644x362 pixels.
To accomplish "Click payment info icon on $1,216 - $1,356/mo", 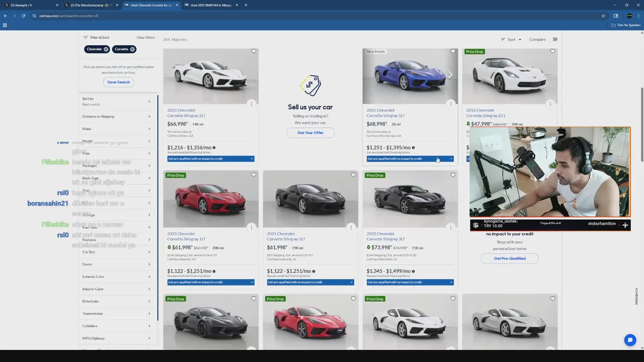I will (214, 148).
